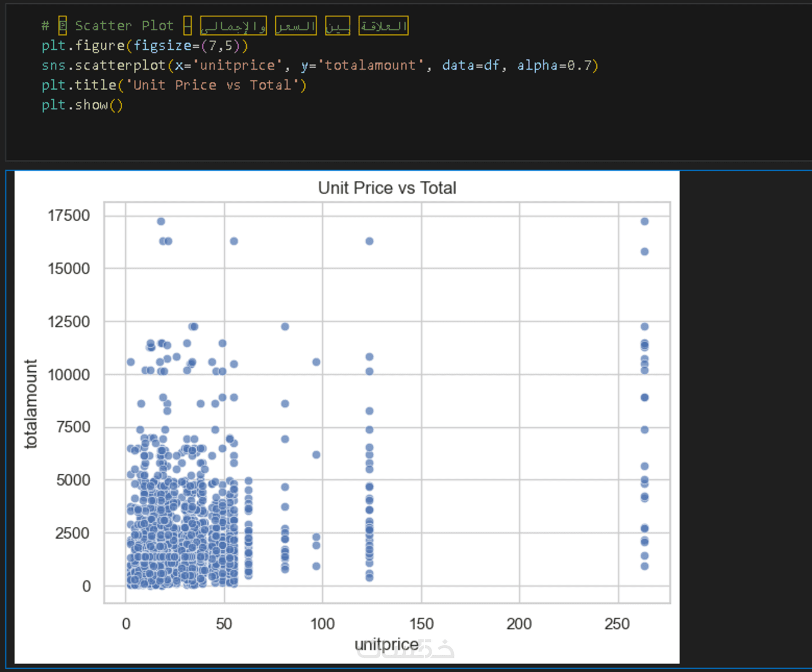Viewport: 812px width, 672px height.
Task: Click the plt.title code line
Action: pos(174,85)
